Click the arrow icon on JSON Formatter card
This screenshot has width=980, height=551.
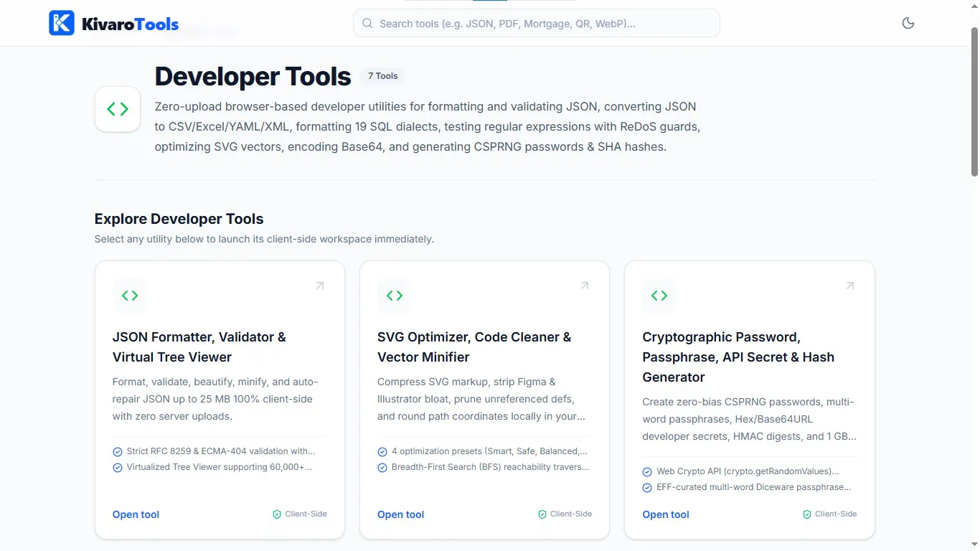(320, 286)
